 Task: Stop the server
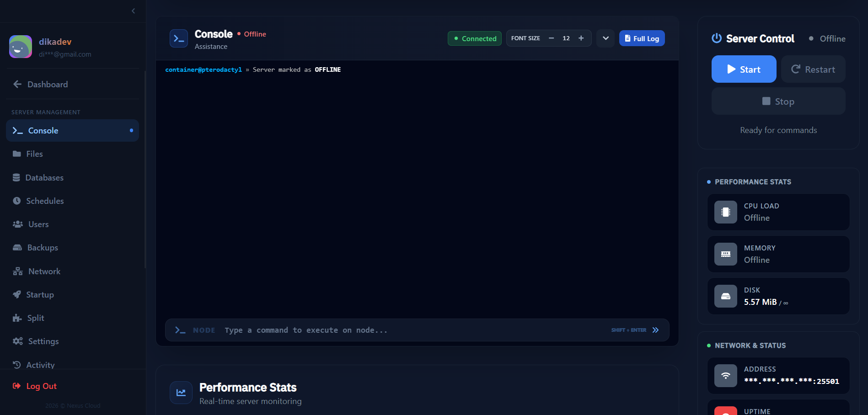(778, 101)
